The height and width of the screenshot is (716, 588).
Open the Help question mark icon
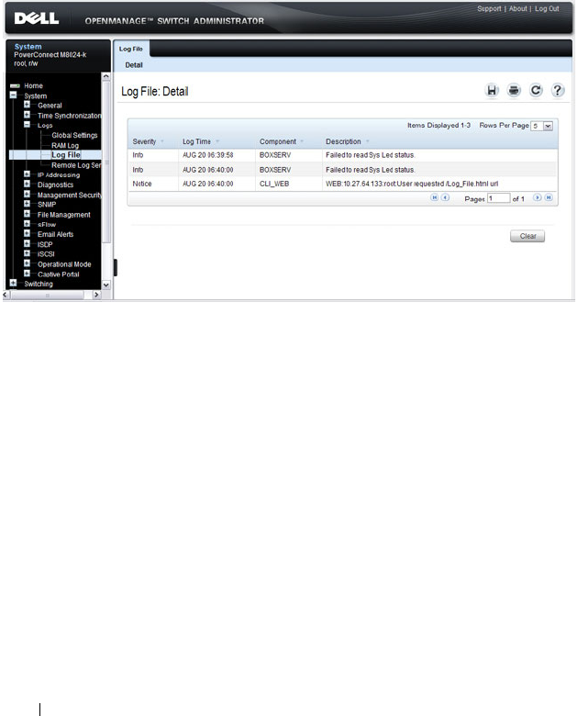pyautogui.click(x=558, y=90)
